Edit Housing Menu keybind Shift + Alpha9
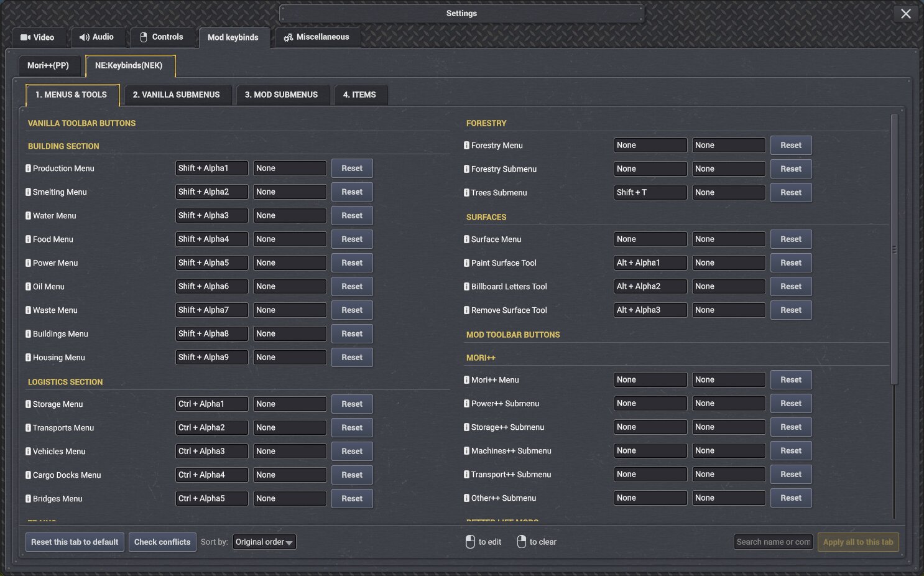Screen dimensions: 924x576 coord(211,358)
